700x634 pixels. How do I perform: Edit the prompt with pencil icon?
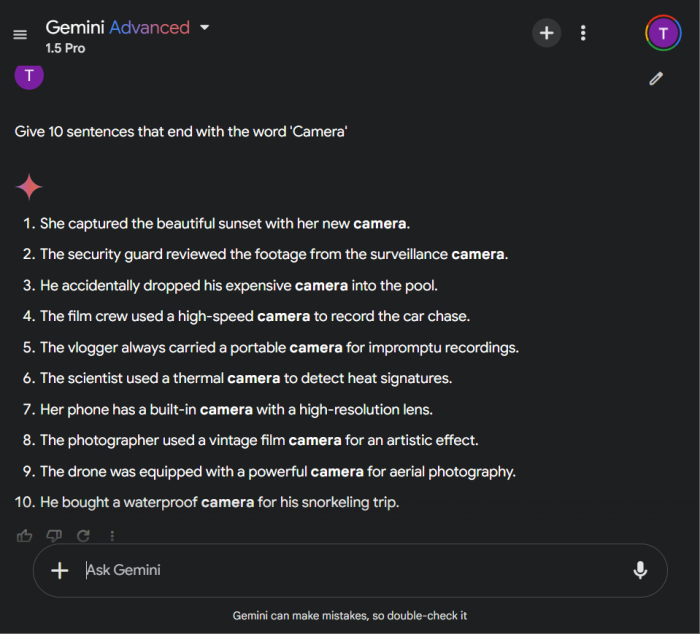656,78
